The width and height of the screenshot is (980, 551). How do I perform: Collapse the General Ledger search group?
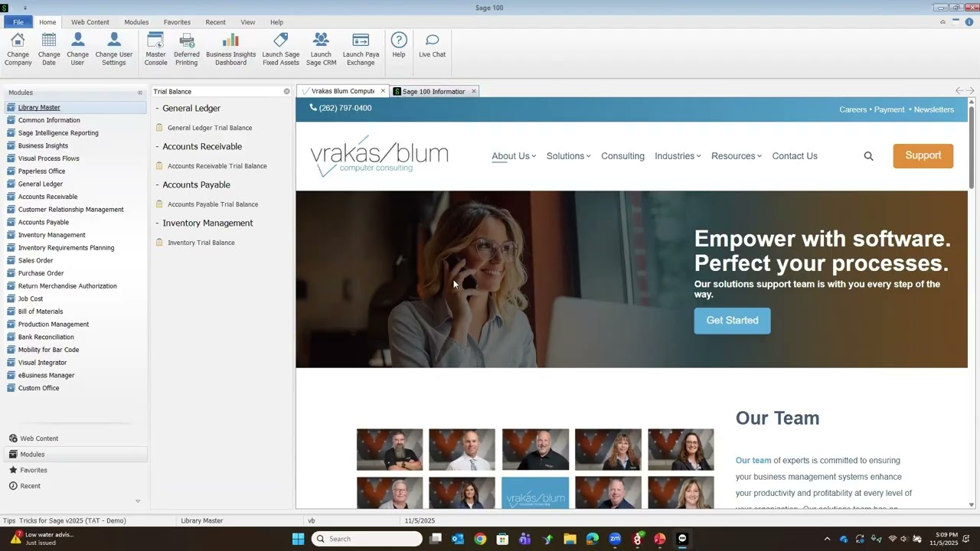[157, 109]
